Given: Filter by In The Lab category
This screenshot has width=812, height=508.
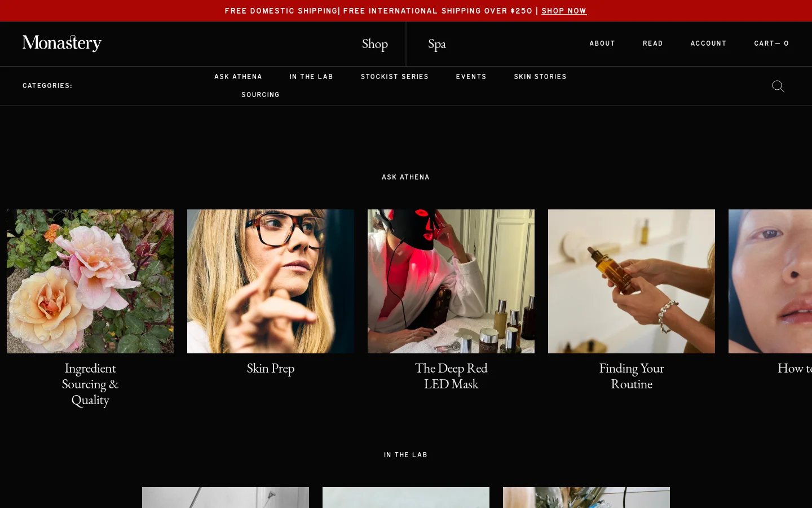Looking at the screenshot, I should tap(311, 77).
